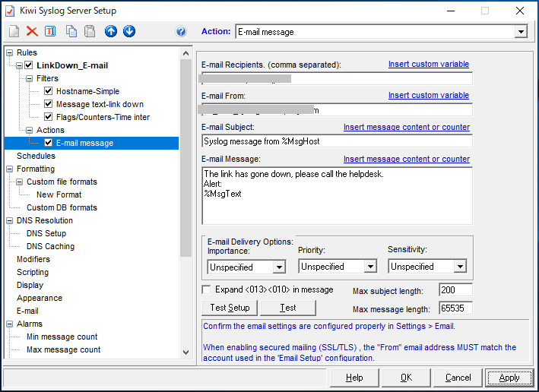Click into the E-mail From field
The width and height of the screenshot is (539, 392).
pos(337,110)
